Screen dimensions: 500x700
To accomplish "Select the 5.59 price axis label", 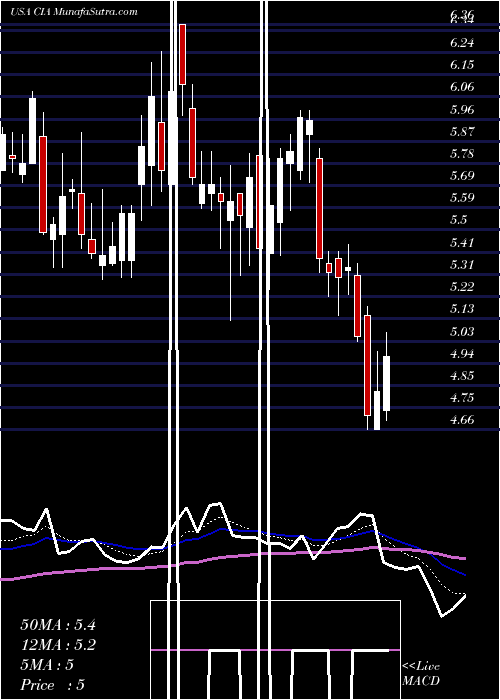I will (462, 198).
